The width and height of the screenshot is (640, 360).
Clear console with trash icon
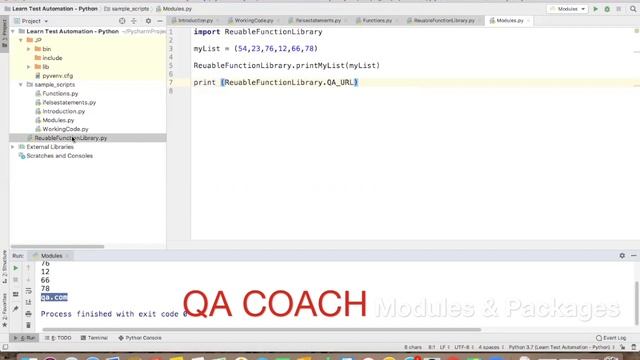[x=28, y=325]
